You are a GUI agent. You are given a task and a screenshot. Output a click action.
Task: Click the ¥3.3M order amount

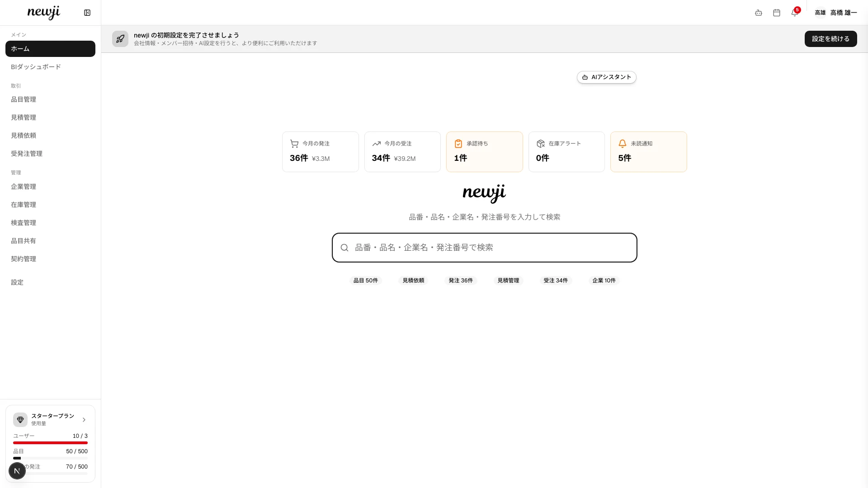coord(321,159)
